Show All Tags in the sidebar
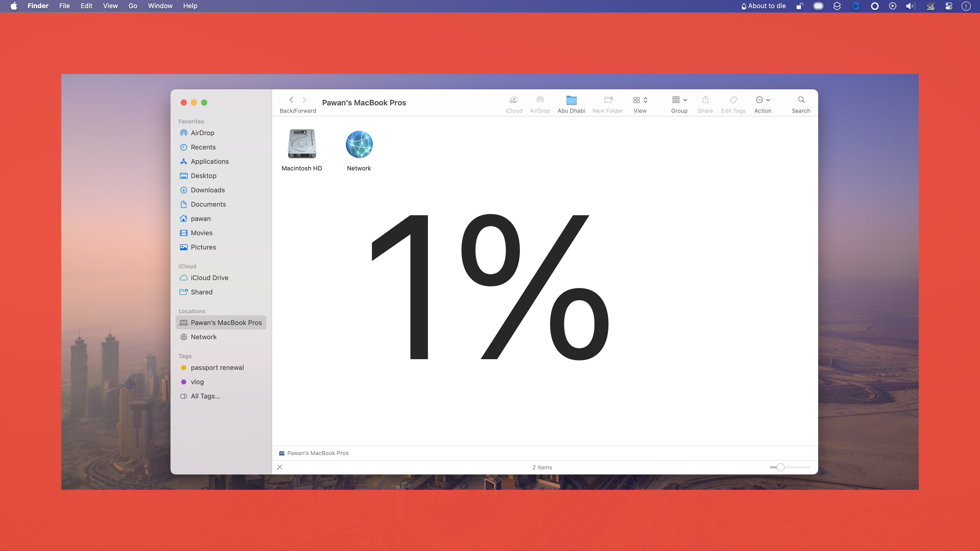The height and width of the screenshot is (551, 980). point(221,396)
